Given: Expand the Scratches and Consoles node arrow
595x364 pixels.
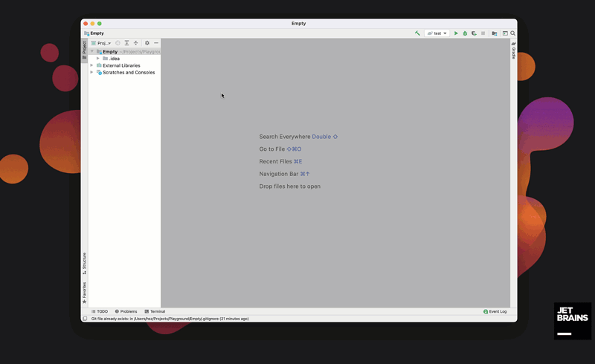Looking at the screenshot, I should (91, 72).
